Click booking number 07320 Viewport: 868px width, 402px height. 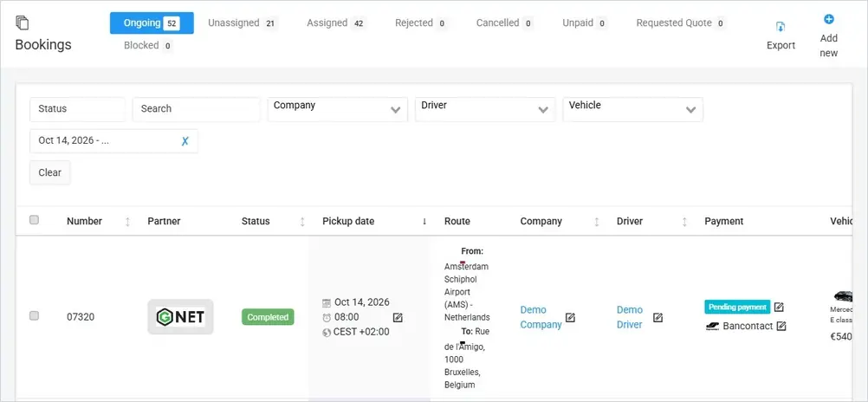81,317
